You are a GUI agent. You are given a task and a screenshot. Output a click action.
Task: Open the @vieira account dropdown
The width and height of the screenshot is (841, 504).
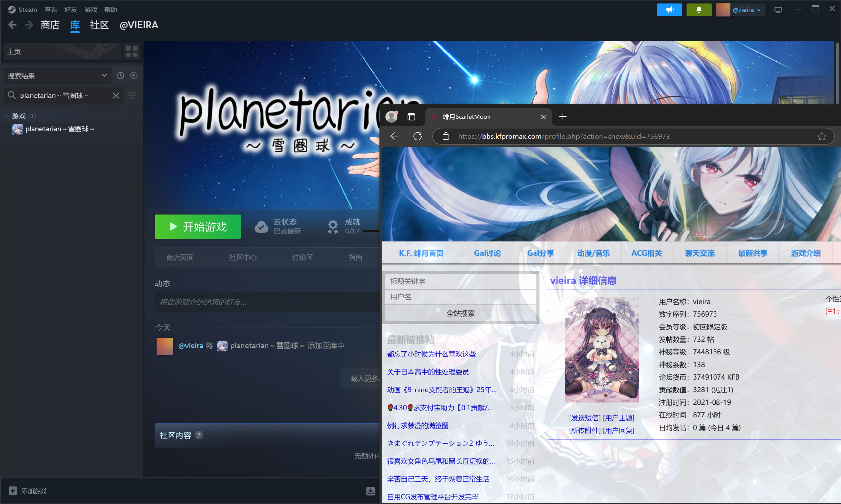tap(746, 10)
